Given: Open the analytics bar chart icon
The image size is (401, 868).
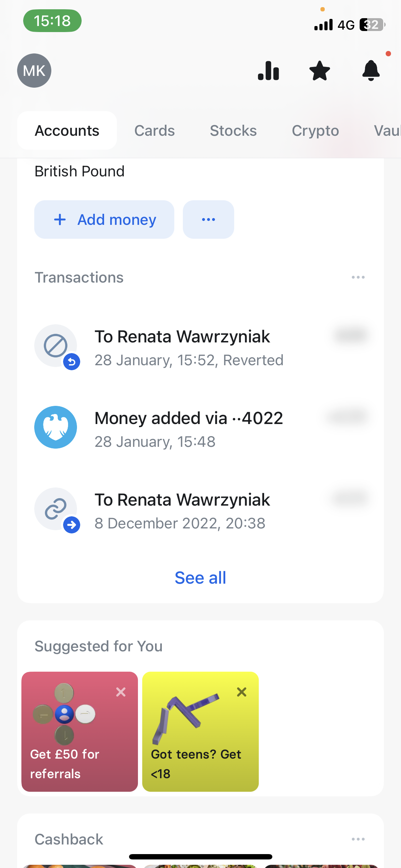Looking at the screenshot, I should 268,71.
